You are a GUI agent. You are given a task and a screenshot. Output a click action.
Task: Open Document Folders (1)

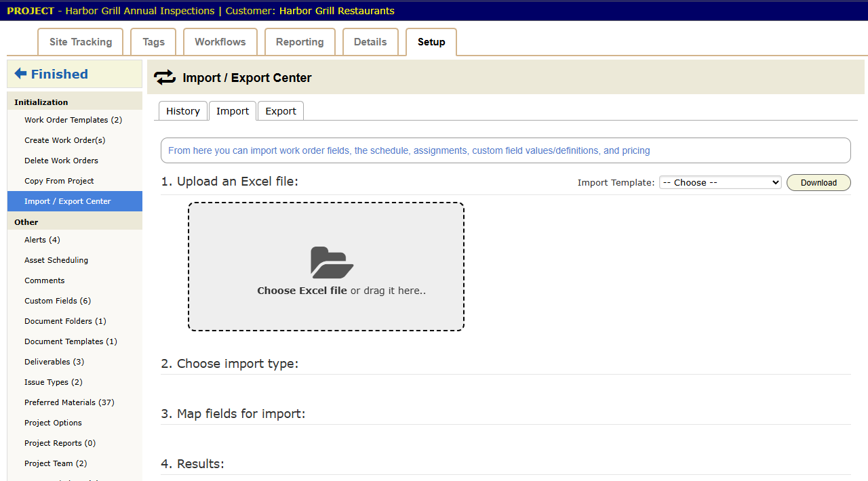[75, 321]
